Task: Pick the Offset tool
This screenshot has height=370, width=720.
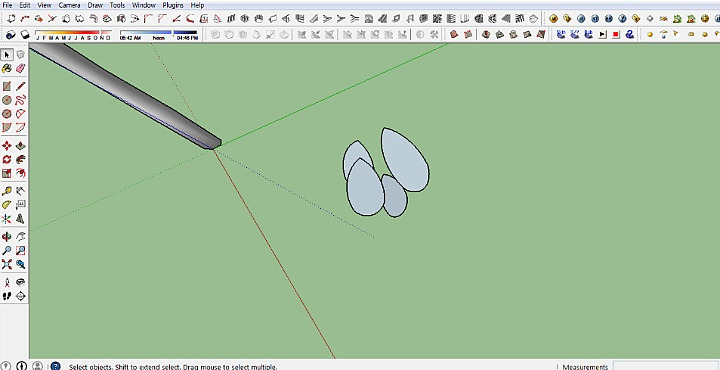Action: click(x=20, y=173)
